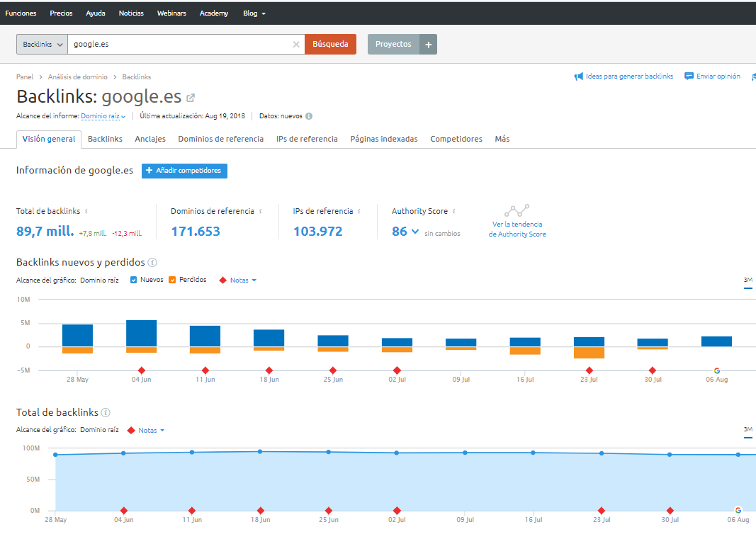Open the 103.972 referring IPs value
The image size is (756, 539).
pyautogui.click(x=317, y=232)
